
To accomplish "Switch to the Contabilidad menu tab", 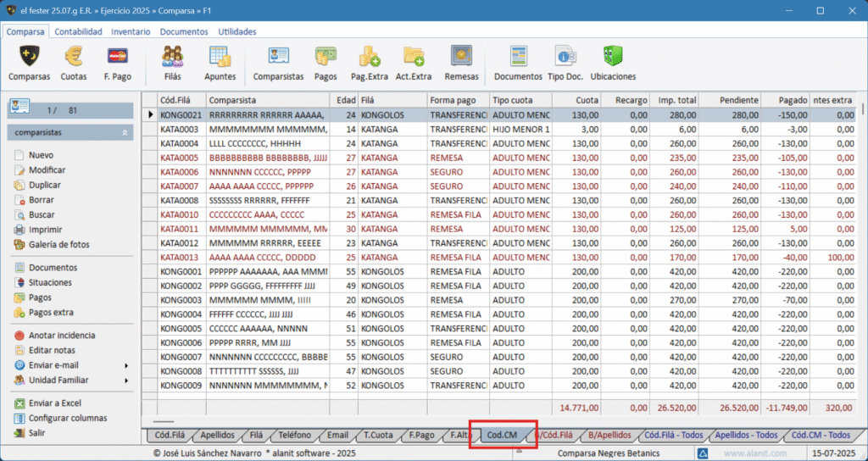I will pyautogui.click(x=78, y=31).
